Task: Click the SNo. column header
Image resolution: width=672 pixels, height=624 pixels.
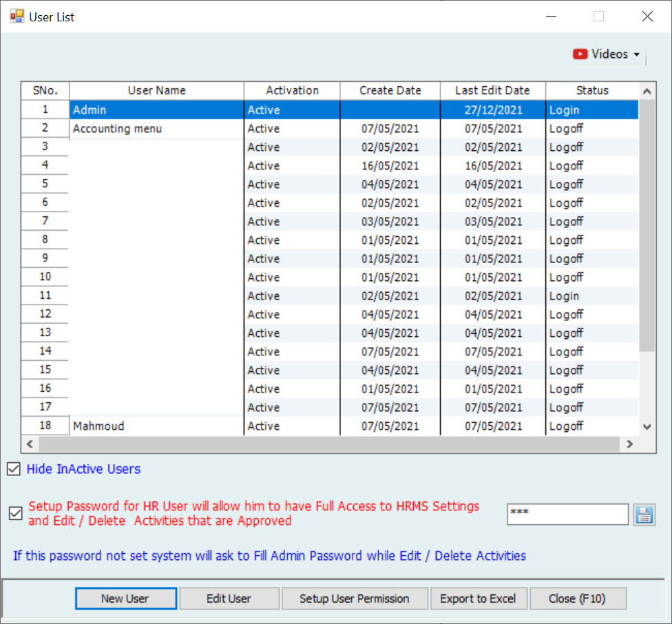Action: pyautogui.click(x=45, y=90)
